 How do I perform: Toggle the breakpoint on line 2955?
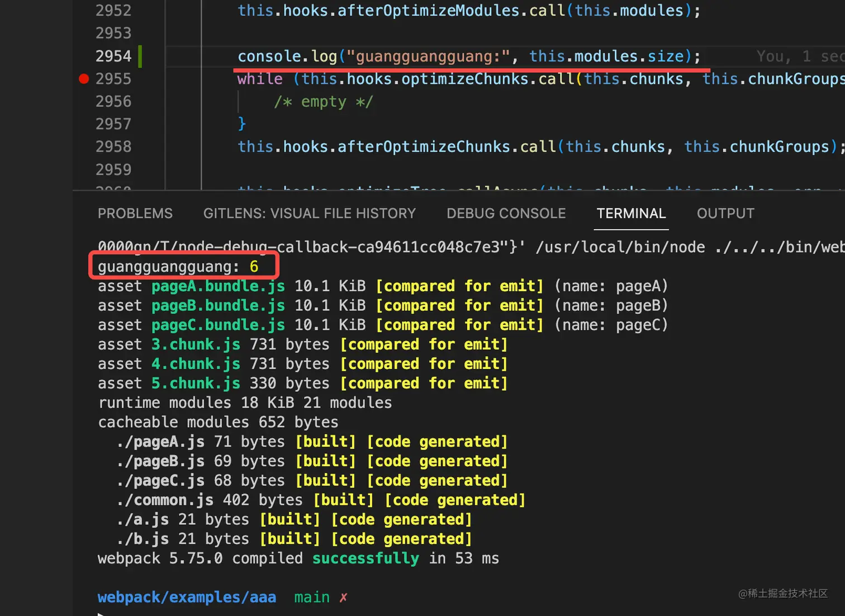click(x=83, y=79)
